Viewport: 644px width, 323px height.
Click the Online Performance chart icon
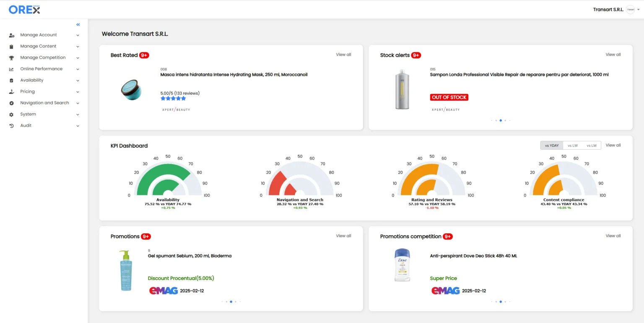point(11,69)
